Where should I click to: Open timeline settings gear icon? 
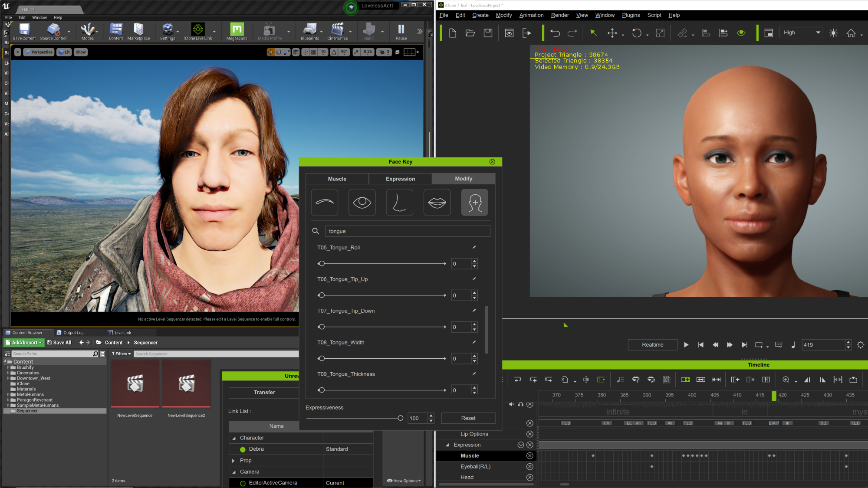coord(861,345)
